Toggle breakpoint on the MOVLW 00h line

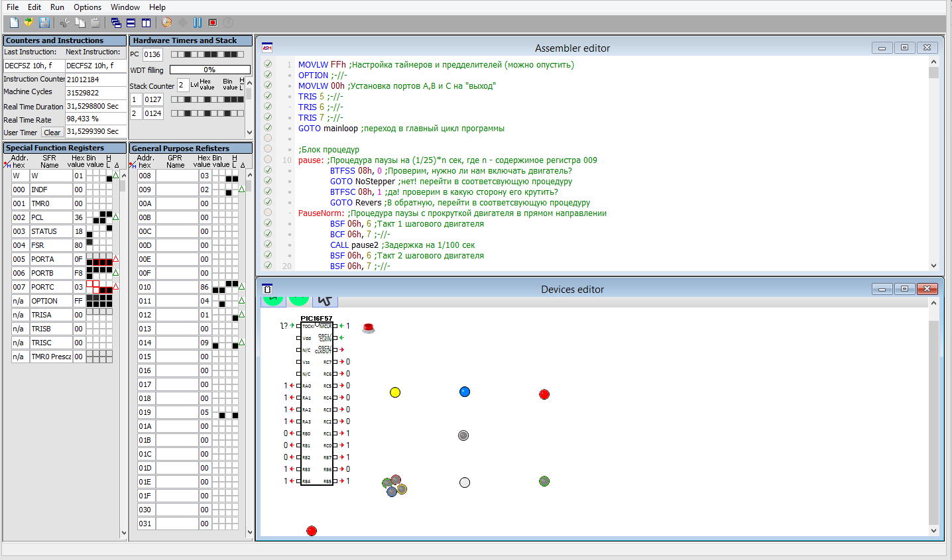point(268,85)
